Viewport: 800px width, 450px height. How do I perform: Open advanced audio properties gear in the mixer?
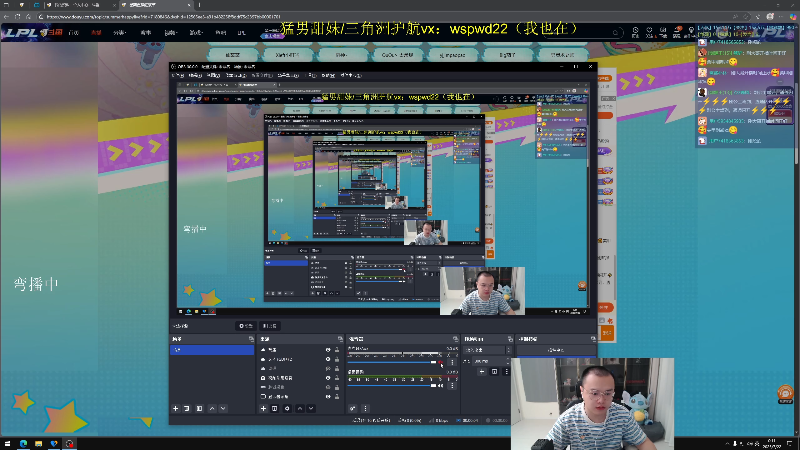tap(353, 409)
